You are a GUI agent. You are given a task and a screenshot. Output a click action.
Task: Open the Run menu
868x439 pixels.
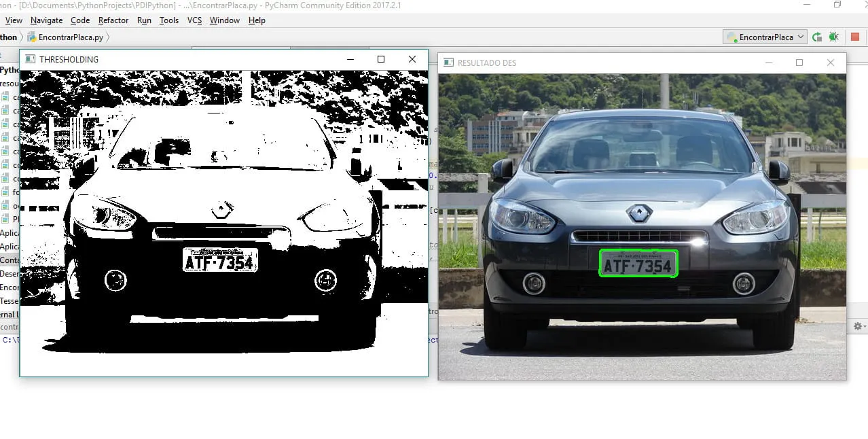(x=144, y=20)
